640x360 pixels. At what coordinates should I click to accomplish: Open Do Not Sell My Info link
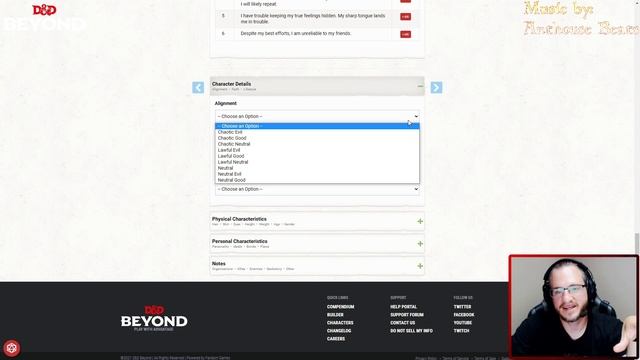[411, 331]
